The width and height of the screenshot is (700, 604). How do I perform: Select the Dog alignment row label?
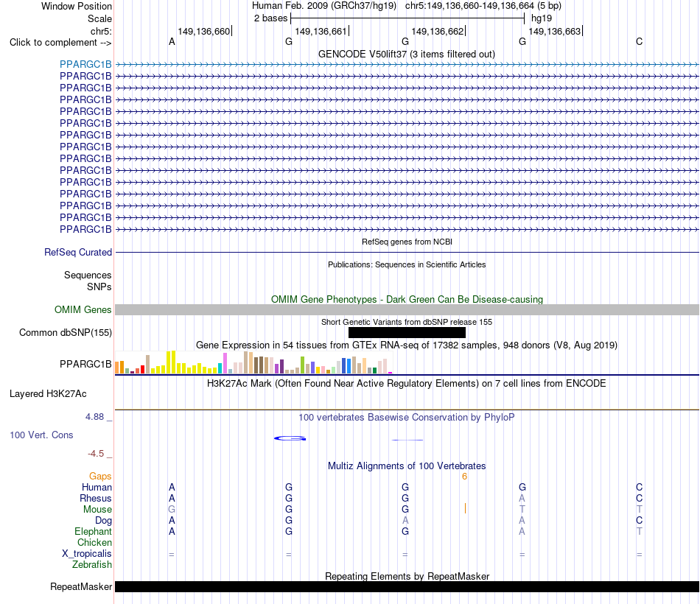pos(103,521)
